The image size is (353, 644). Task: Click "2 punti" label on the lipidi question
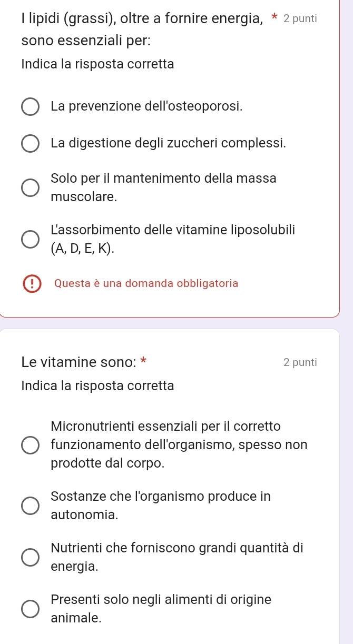tap(300, 18)
